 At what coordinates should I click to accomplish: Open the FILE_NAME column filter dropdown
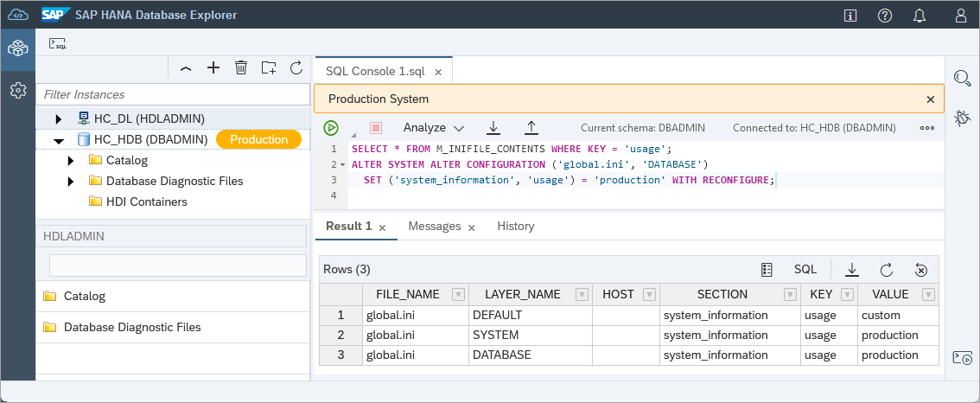click(458, 295)
